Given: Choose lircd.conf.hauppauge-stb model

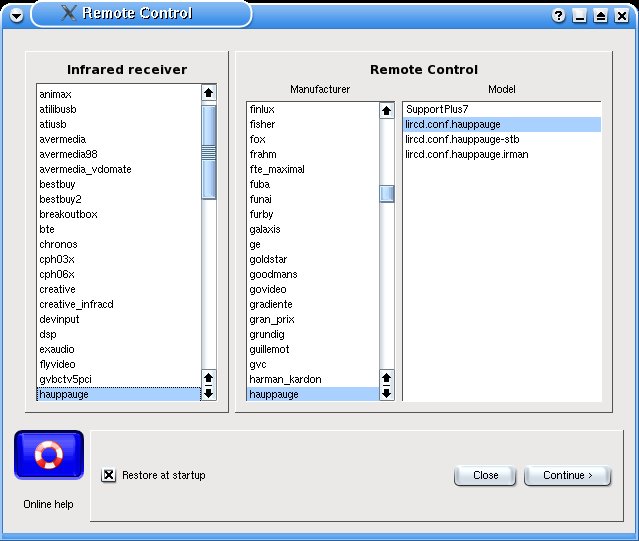Looking at the screenshot, I should point(502,139).
